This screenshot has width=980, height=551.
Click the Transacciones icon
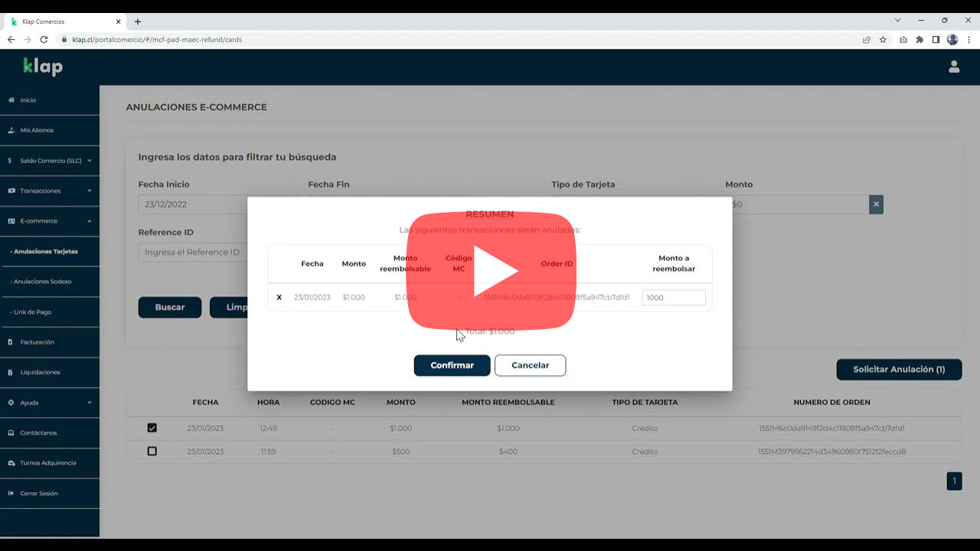coord(11,191)
